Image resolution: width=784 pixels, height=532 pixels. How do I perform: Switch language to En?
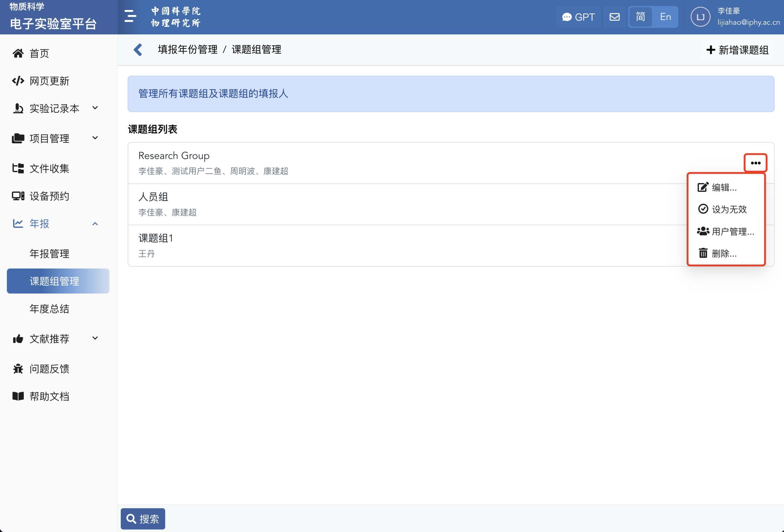[665, 17]
